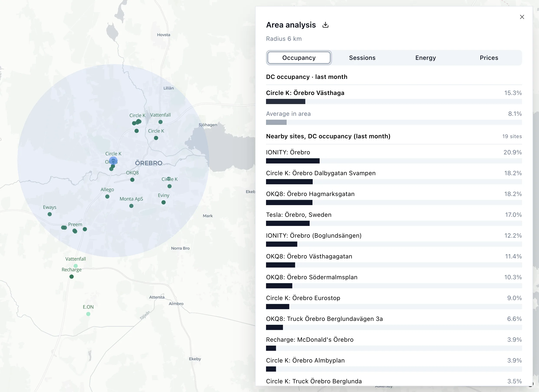
Task: Click the 12.2% occupancy value
Action: (513, 235)
